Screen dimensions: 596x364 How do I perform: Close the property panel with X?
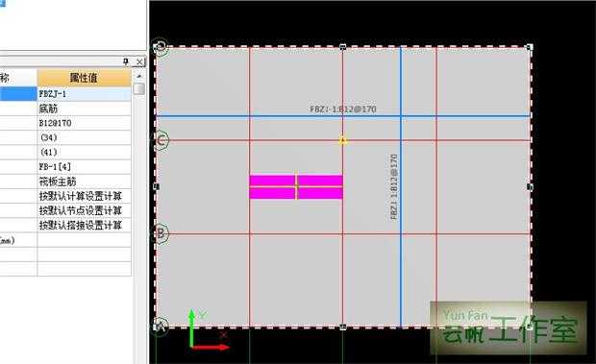tap(139, 61)
